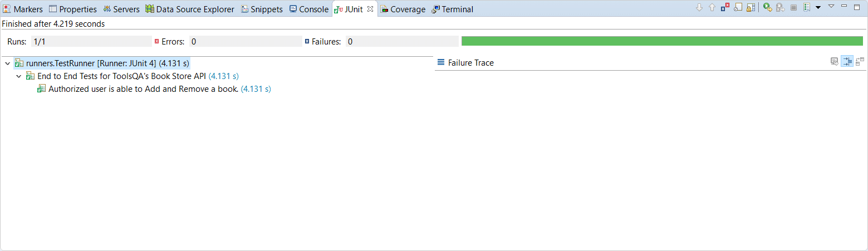Image resolution: width=868 pixels, height=251 pixels.
Task: Collapse the runners.TestRunner tree node
Action: (7, 63)
